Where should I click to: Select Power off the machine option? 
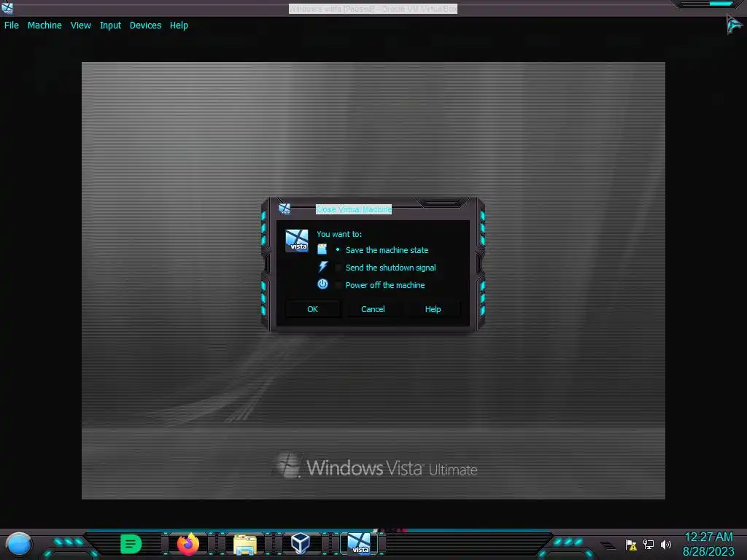(380, 285)
